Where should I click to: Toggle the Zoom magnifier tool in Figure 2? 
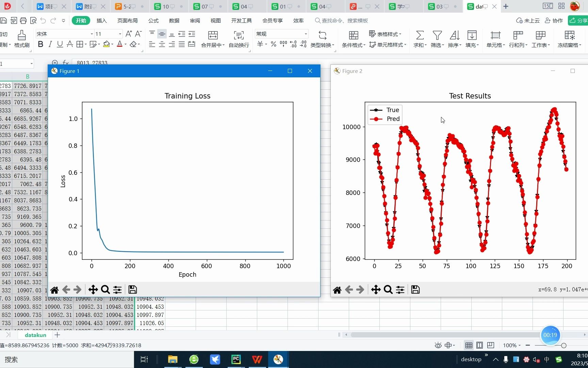tap(388, 290)
